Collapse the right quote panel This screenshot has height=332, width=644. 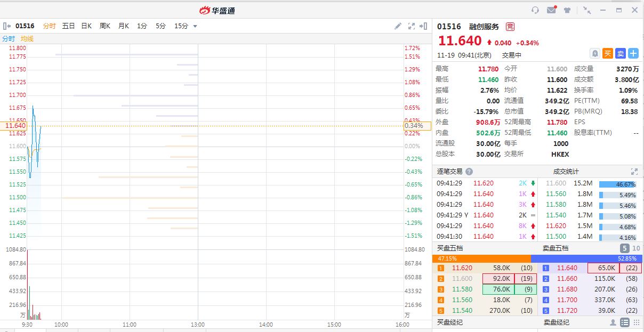point(424,26)
